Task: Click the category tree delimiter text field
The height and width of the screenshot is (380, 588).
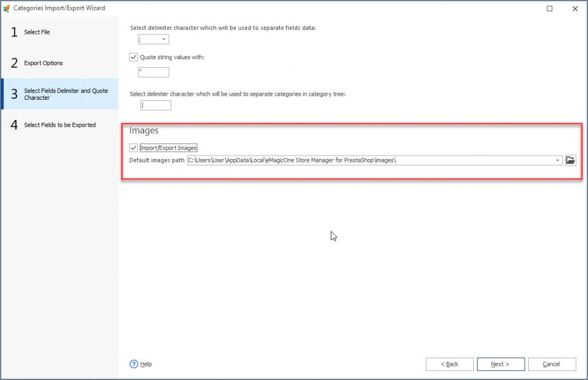Action: (x=155, y=105)
